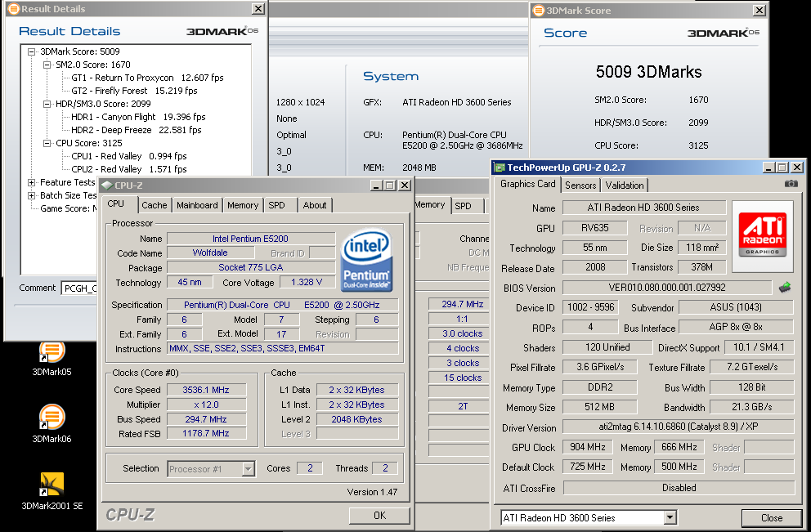Click the Core Speed 3536.1 MHz value

coord(206,390)
